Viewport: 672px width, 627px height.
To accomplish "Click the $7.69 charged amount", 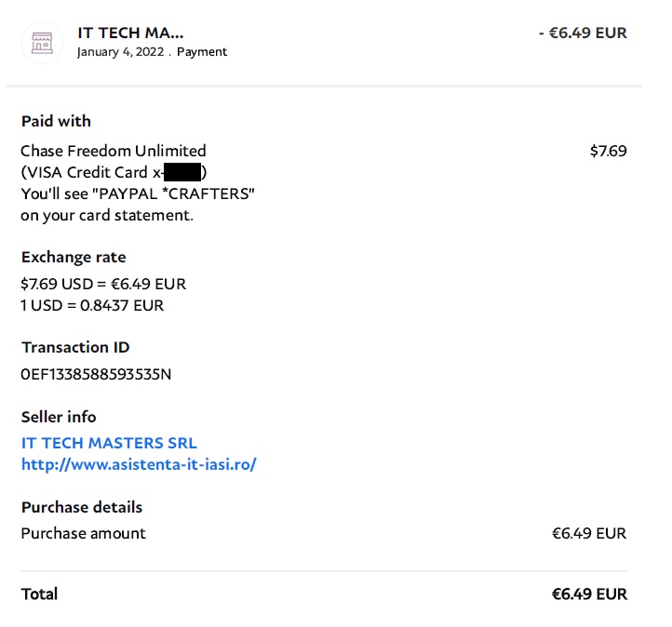I will [x=608, y=151].
